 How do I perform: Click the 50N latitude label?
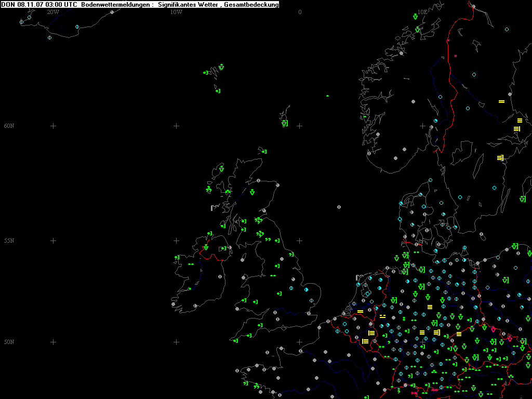coord(9,342)
